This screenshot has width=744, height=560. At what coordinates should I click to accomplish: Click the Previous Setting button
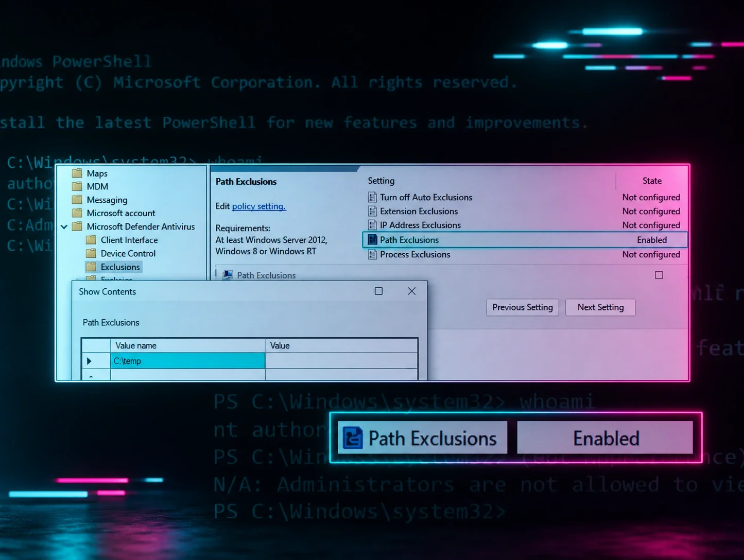[x=523, y=307]
